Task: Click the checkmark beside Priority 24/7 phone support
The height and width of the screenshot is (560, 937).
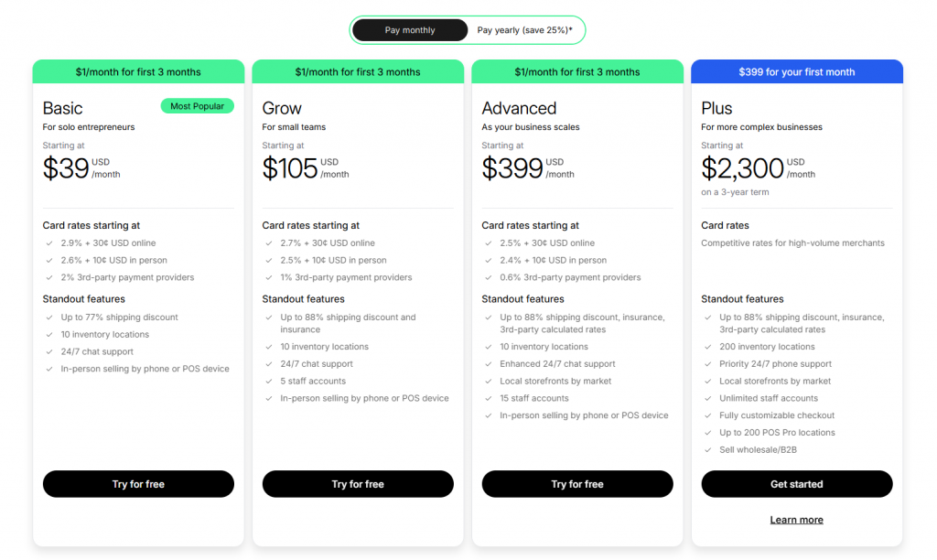Action: point(705,363)
